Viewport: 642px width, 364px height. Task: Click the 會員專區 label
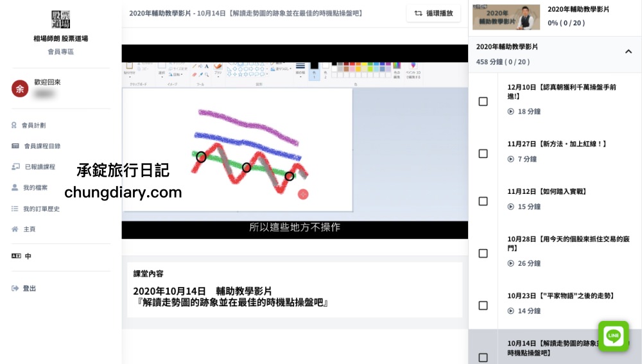pos(60,51)
